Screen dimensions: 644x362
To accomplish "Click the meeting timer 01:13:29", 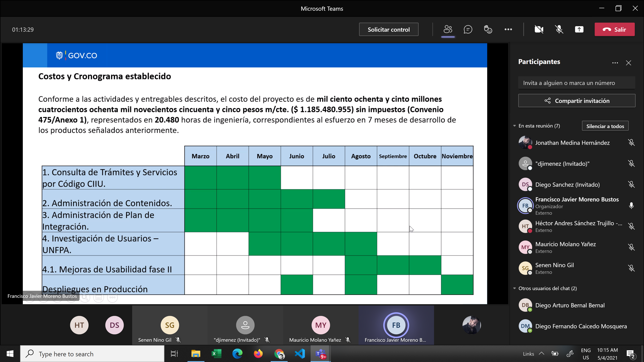I will (x=23, y=30).
